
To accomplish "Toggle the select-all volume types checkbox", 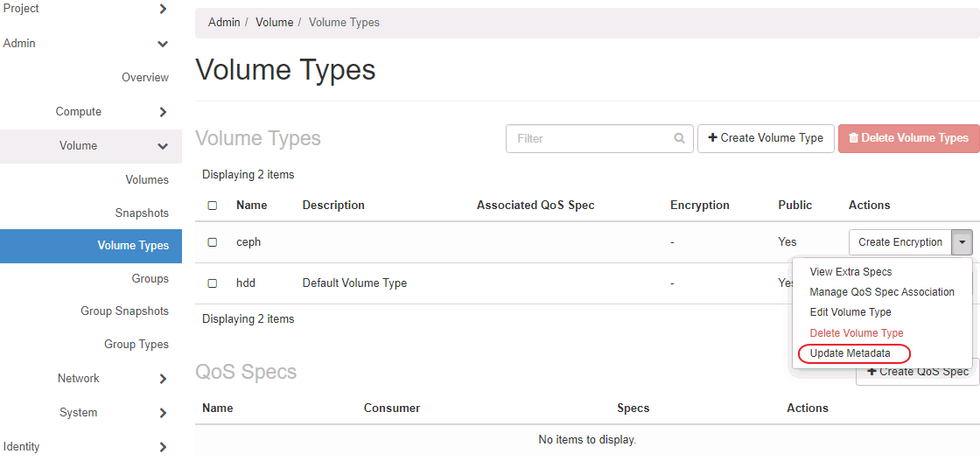I will [213, 206].
